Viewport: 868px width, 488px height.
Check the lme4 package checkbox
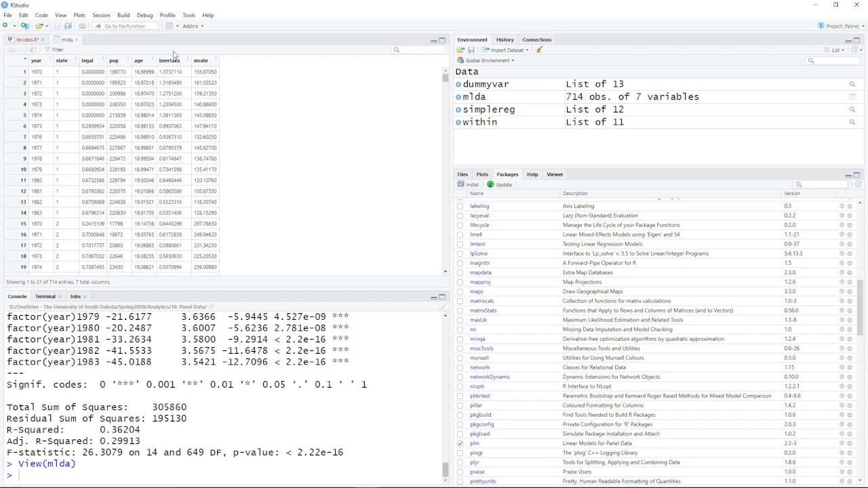coord(460,235)
